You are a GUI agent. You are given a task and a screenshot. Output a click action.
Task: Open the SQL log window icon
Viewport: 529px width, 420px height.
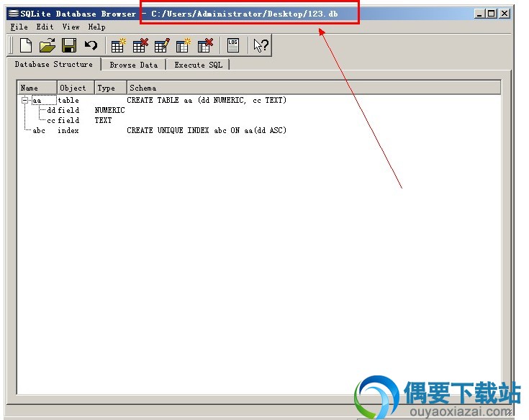click(233, 45)
